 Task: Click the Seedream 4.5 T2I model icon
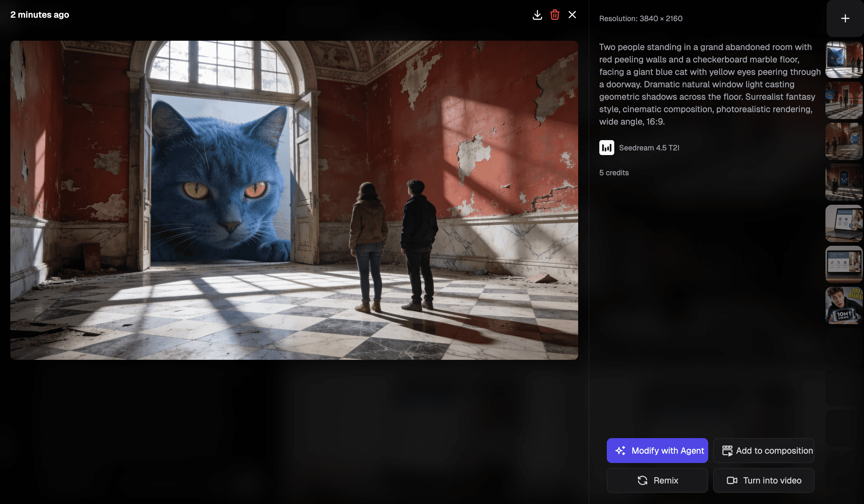pyautogui.click(x=606, y=148)
